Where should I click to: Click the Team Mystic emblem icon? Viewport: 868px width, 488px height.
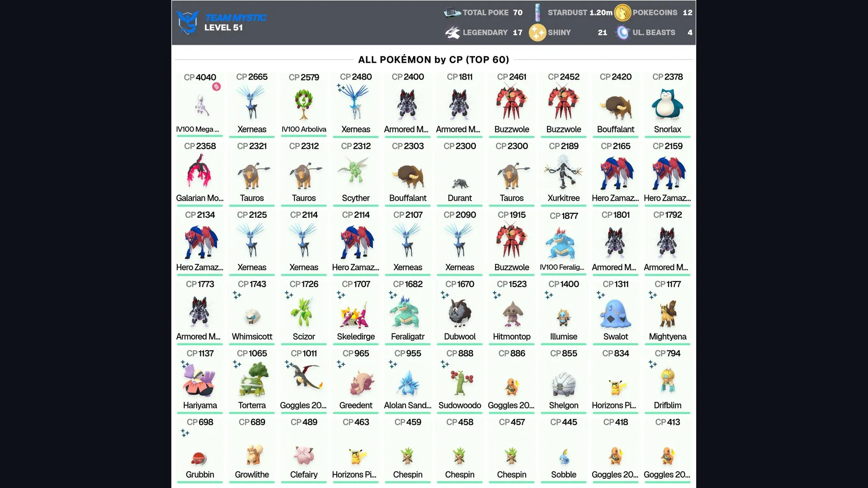click(188, 22)
